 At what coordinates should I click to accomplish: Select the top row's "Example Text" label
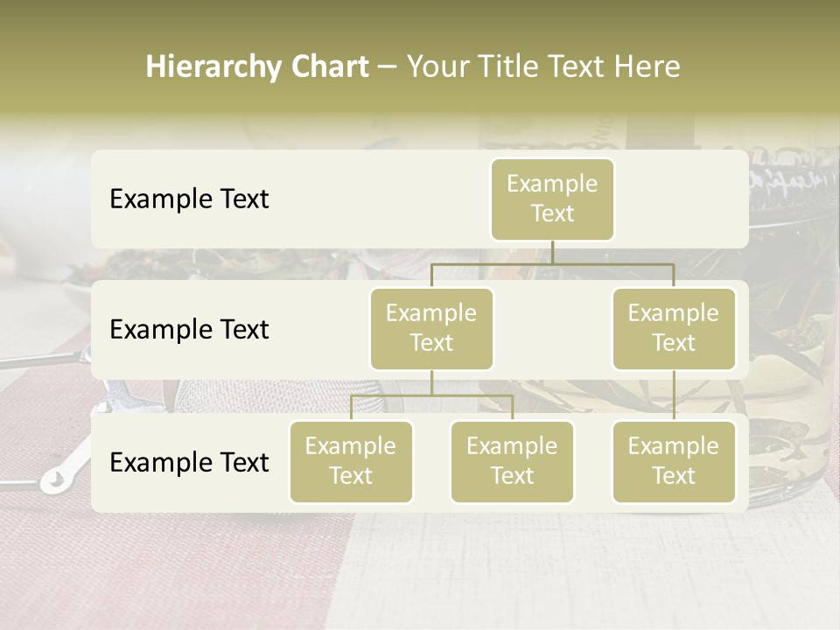189,199
